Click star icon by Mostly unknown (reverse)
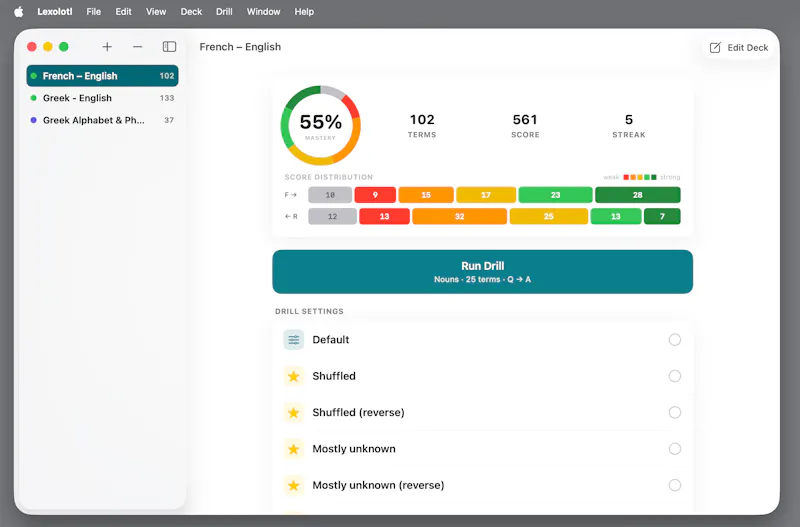Screen dimensions: 800x527 coord(293,485)
